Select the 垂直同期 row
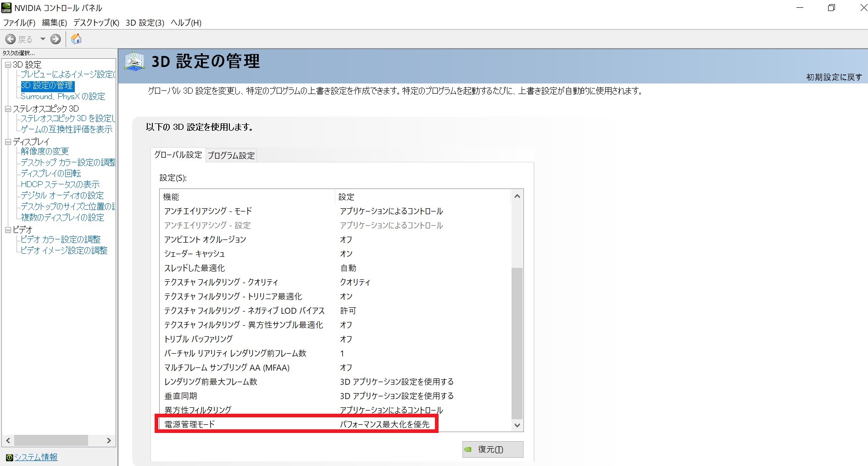 pos(335,396)
